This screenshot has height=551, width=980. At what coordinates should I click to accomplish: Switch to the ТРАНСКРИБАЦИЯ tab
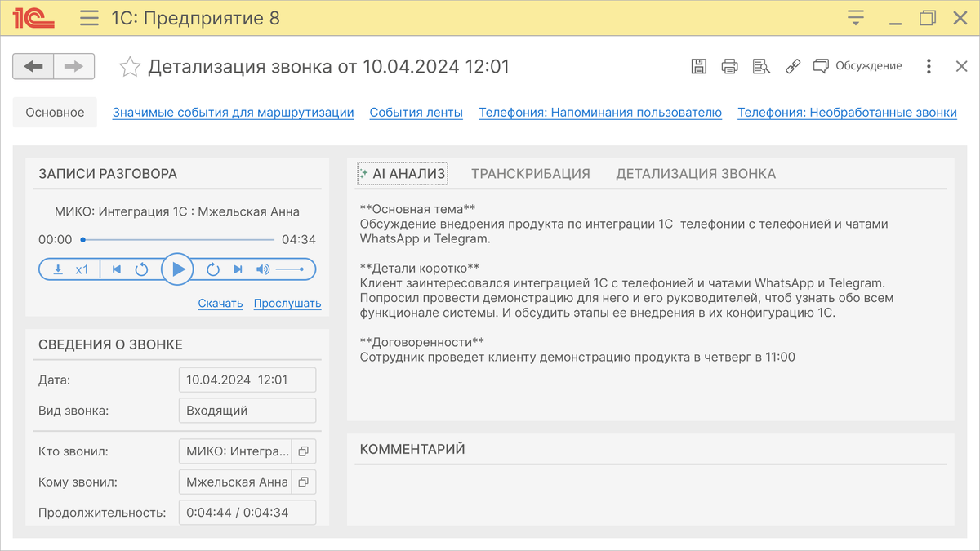531,173
